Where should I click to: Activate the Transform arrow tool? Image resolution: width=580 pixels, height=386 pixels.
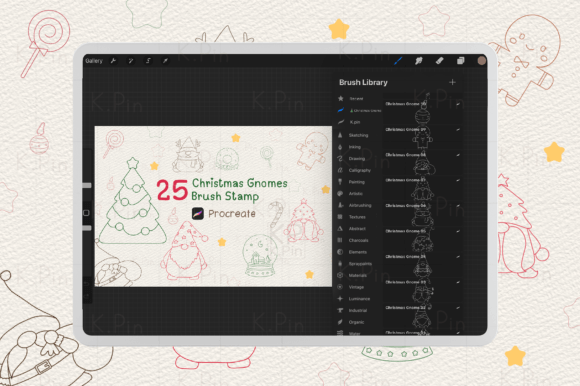(x=165, y=61)
